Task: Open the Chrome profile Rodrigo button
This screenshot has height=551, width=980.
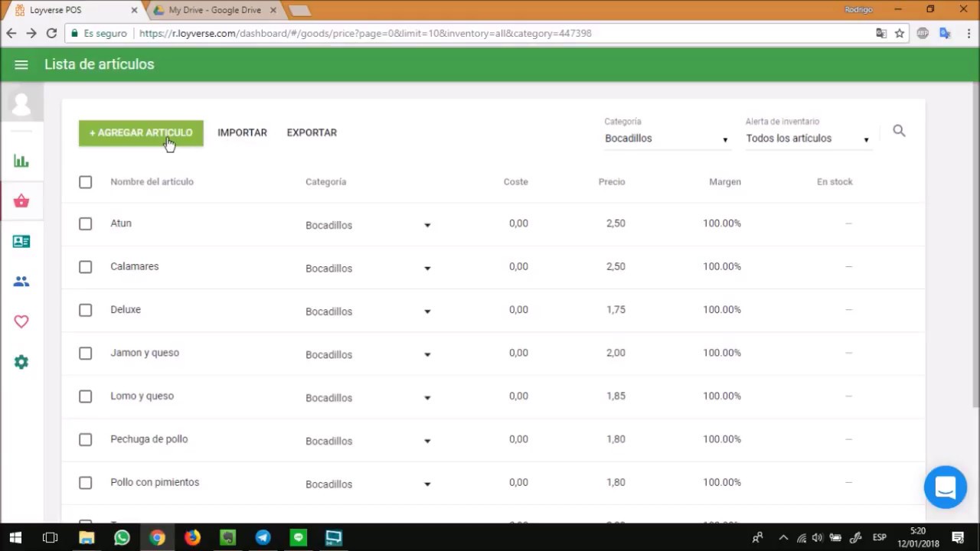Action: (858, 9)
